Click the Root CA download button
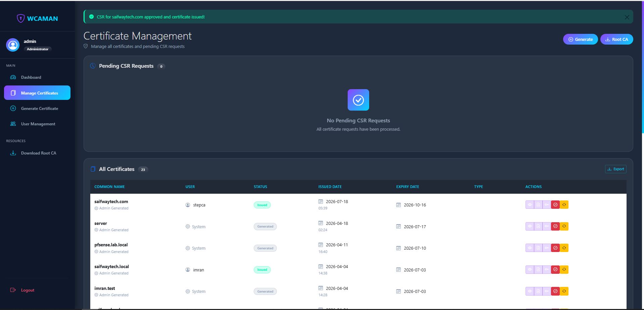Screen dimensions: 644x310 coord(616,39)
